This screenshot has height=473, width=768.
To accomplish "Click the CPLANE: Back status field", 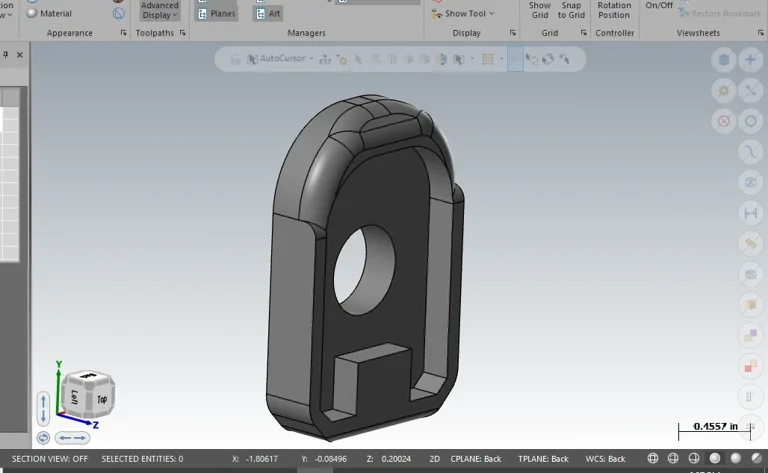I will [x=476, y=459].
